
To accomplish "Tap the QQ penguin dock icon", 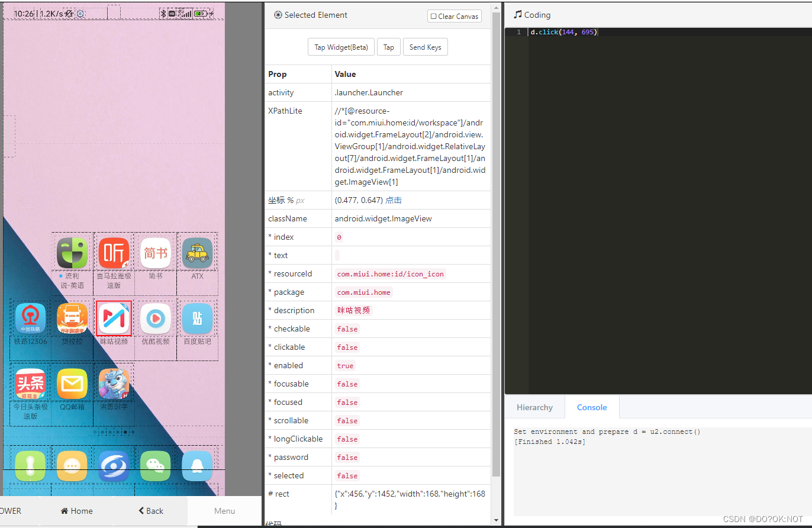I will pyautogui.click(x=197, y=466).
